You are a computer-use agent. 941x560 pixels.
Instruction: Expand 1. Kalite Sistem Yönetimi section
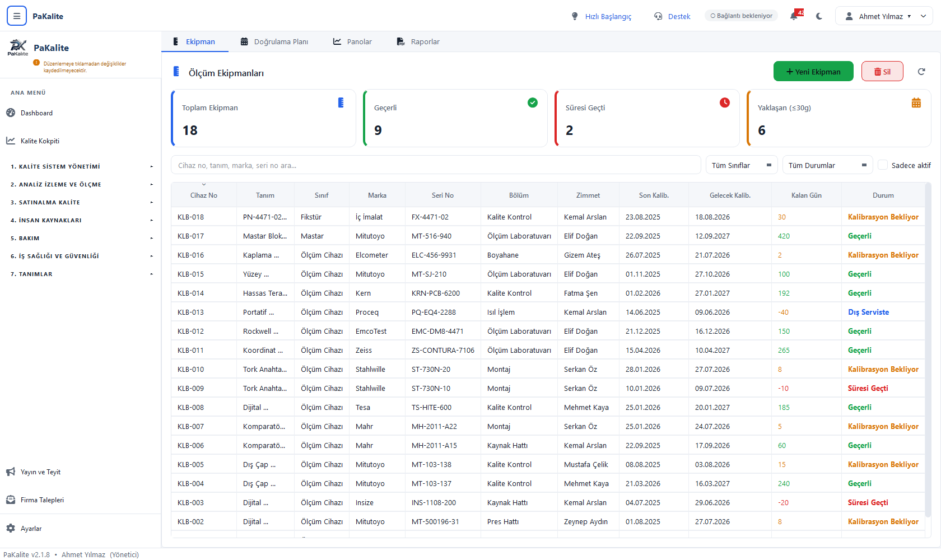(x=81, y=166)
